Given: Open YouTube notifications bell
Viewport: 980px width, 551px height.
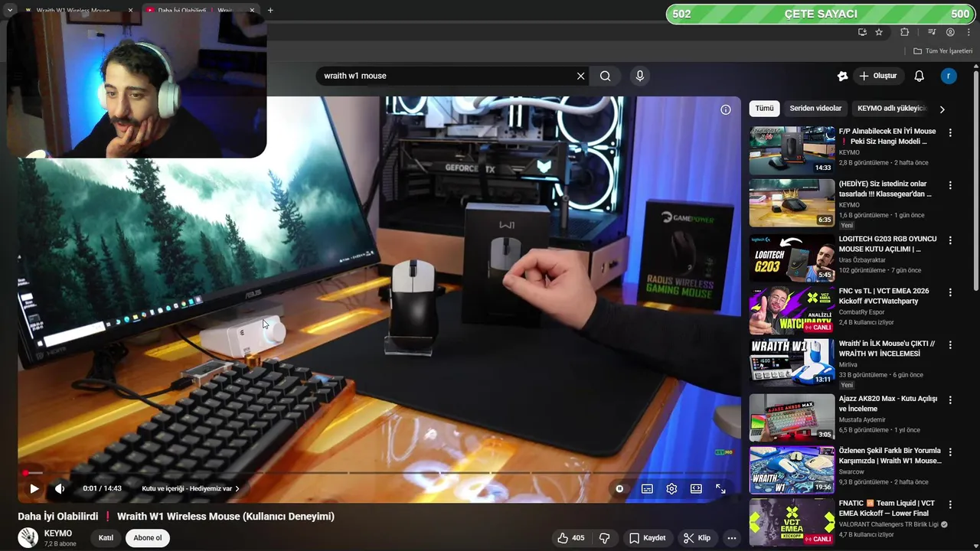Looking at the screenshot, I should [x=920, y=76].
